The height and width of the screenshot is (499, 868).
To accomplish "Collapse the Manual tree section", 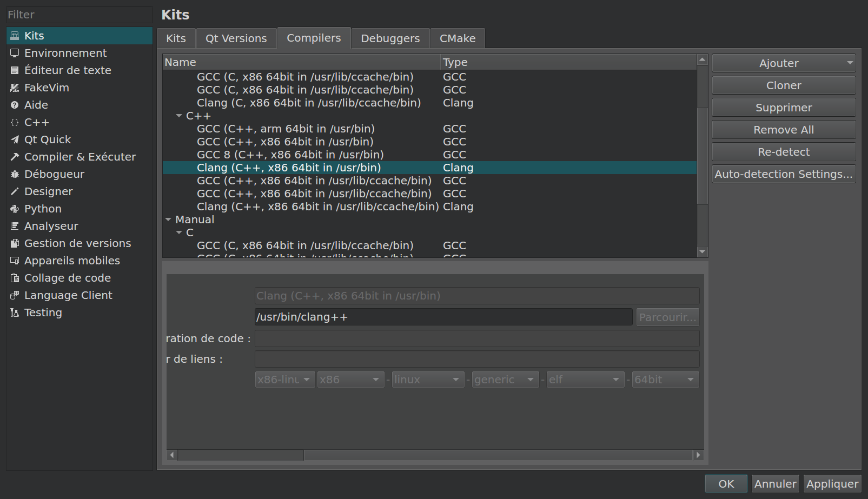I will click(x=168, y=219).
